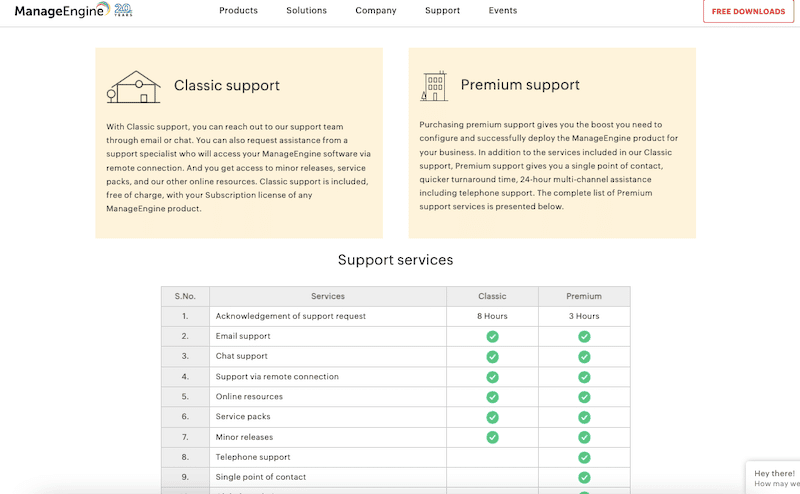Image resolution: width=800 pixels, height=494 pixels.
Task: Click Premium checkmark for Single point of contact
Action: tap(584, 478)
